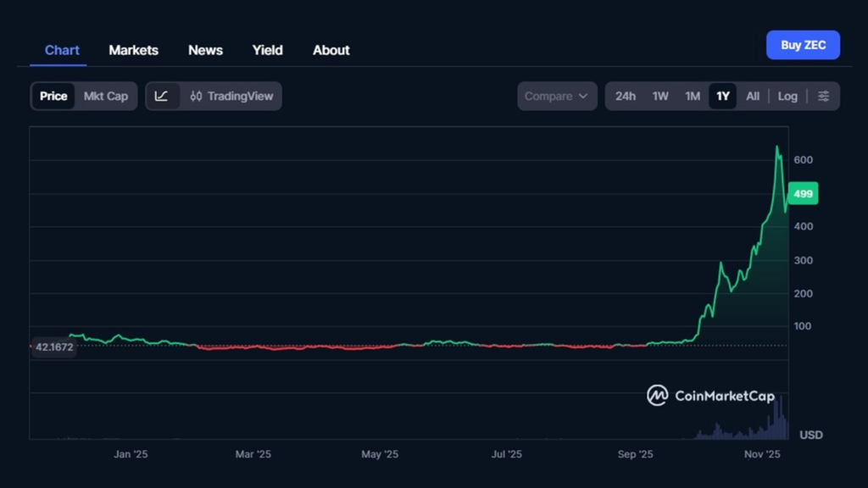Open the News section
This screenshot has height=488, width=868.
click(205, 50)
